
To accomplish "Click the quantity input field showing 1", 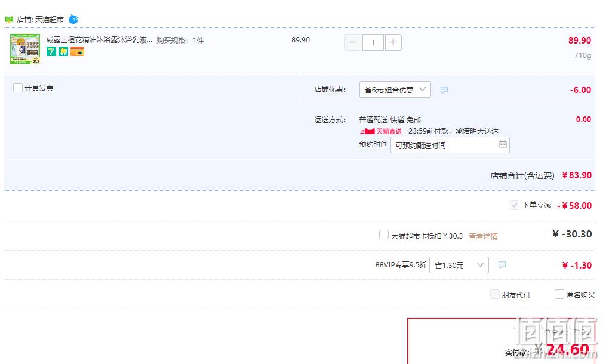I will (x=373, y=42).
